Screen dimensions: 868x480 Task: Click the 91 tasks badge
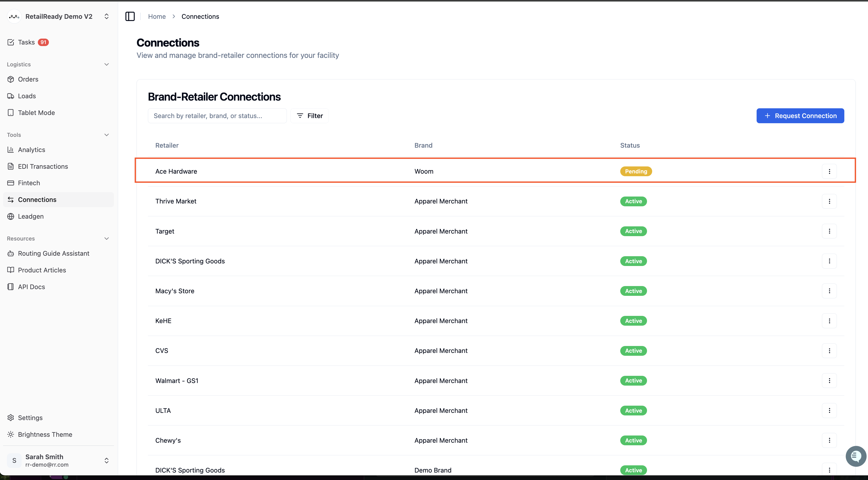(x=43, y=42)
